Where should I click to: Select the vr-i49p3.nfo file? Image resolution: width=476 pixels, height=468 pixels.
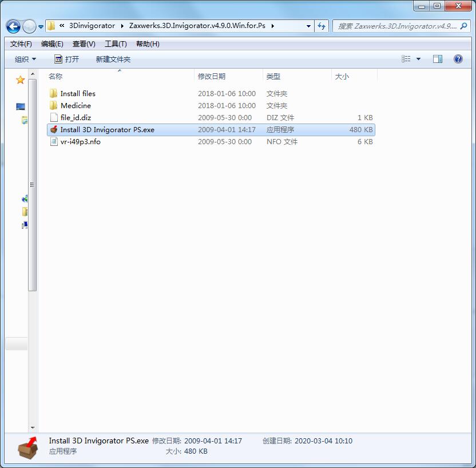tap(80, 142)
